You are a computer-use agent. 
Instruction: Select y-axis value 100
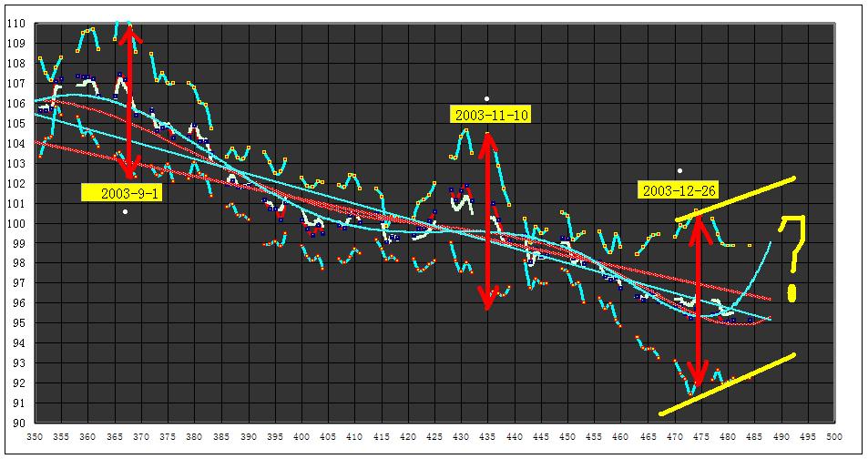[x=16, y=224]
